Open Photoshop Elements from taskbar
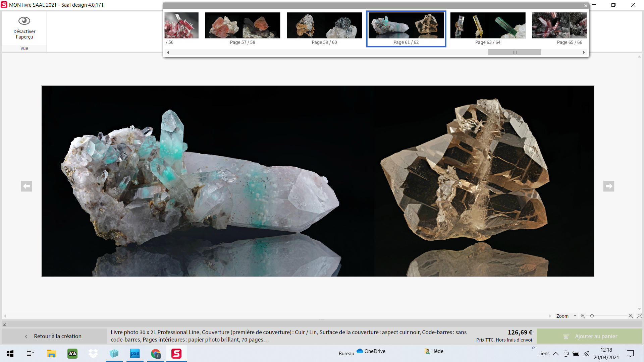 click(x=135, y=354)
